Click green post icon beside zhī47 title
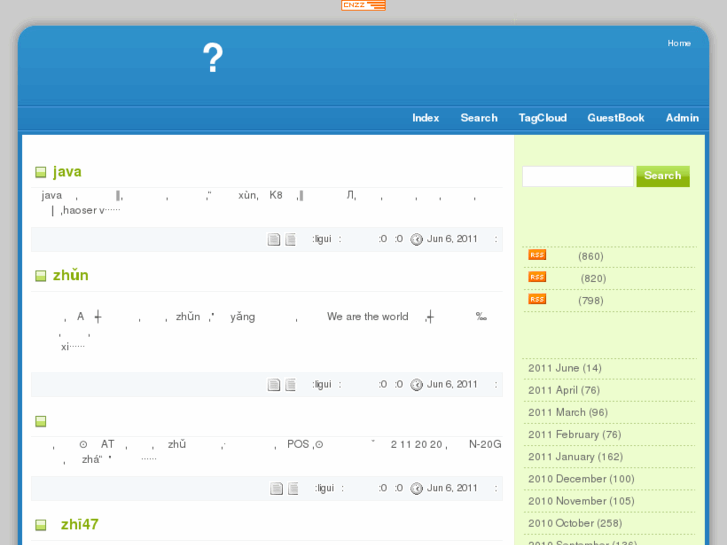727x545 pixels. [41, 525]
